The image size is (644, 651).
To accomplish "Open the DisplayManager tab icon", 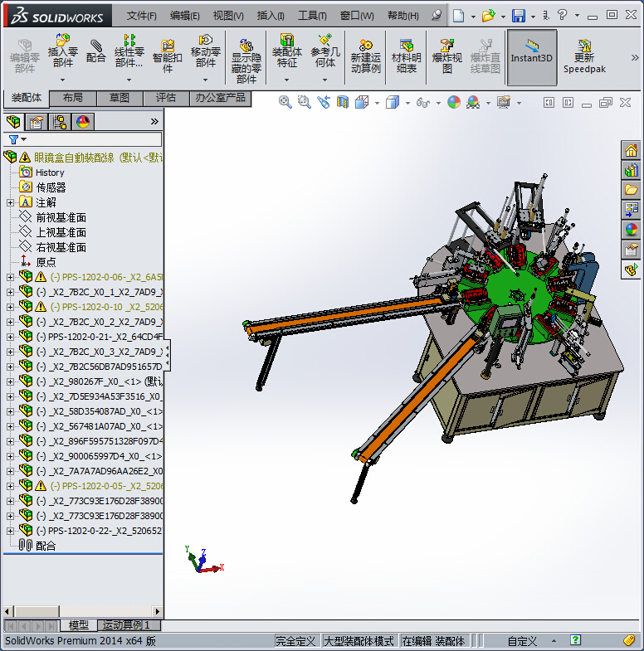I will (83, 122).
